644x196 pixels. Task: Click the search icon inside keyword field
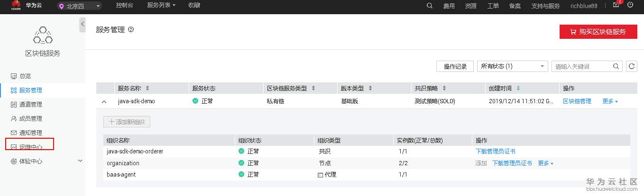click(616, 66)
